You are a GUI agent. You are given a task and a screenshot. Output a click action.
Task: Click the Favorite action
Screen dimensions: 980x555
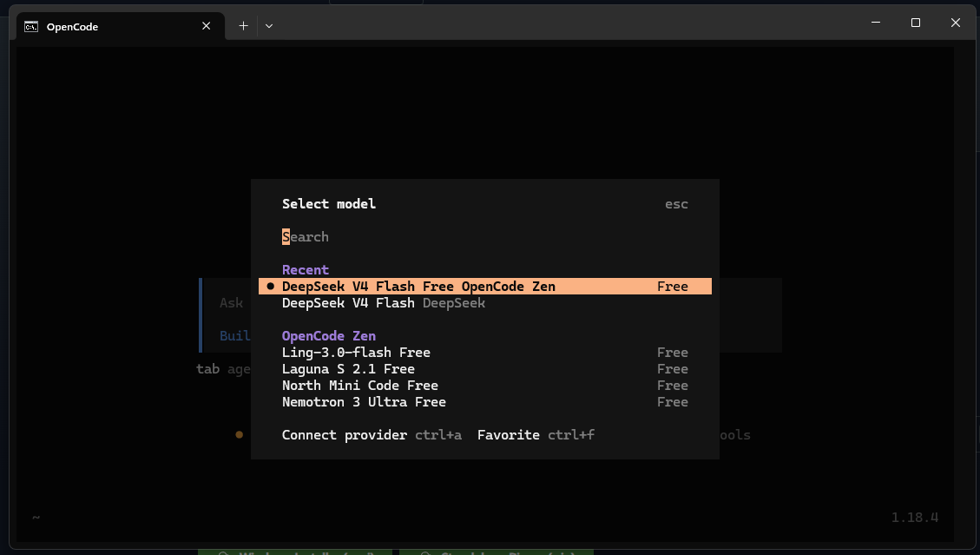pyautogui.click(x=508, y=435)
